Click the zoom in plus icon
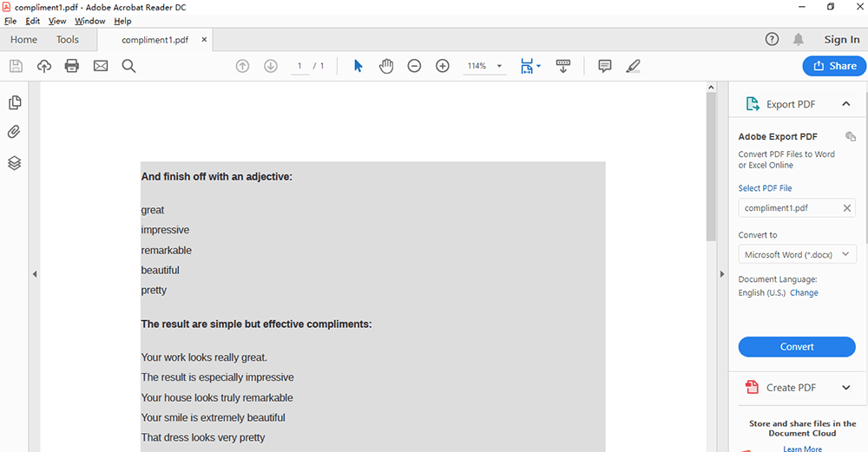The width and height of the screenshot is (868, 452). (443, 66)
